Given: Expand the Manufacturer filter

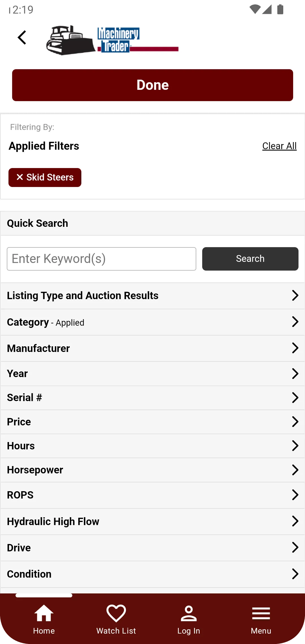Looking at the screenshot, I should [x=152, y=349].
